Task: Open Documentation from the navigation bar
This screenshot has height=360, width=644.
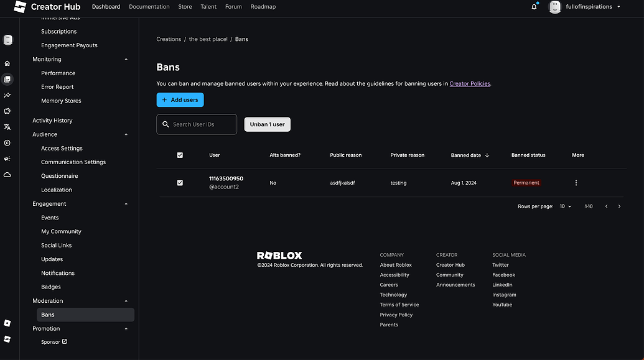Action: [149, 7]
